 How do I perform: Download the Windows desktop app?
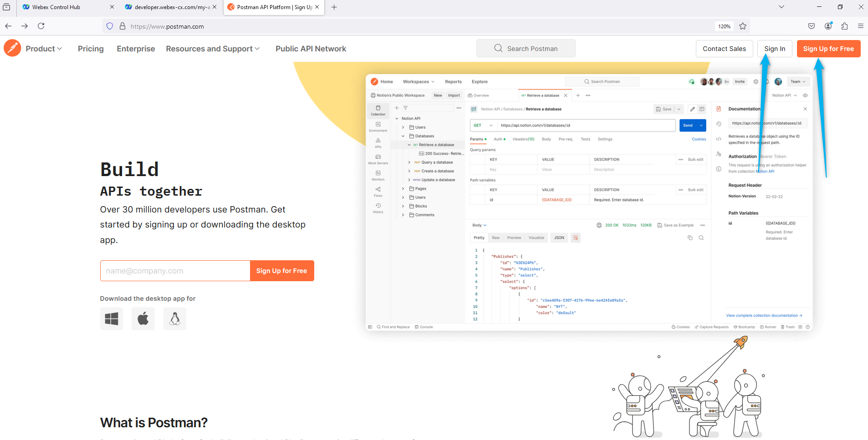coord(112,319)
